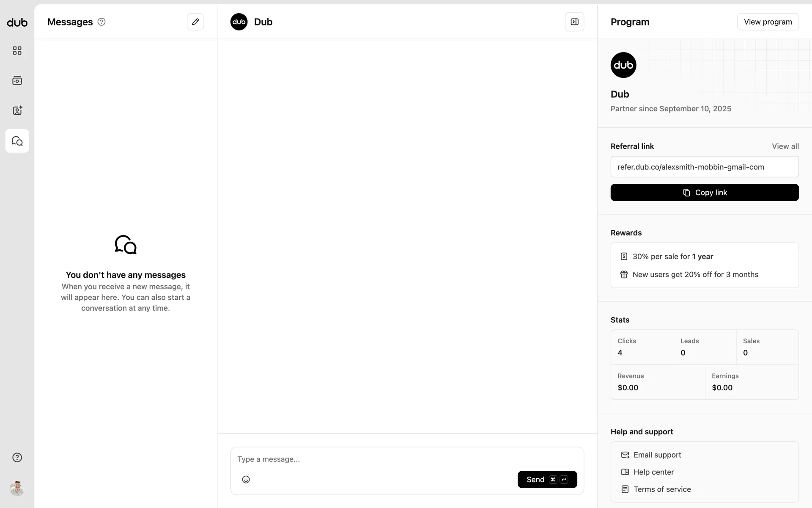Open the Help center link
Viewport: 812px width, 508px height.
(653, 472)
